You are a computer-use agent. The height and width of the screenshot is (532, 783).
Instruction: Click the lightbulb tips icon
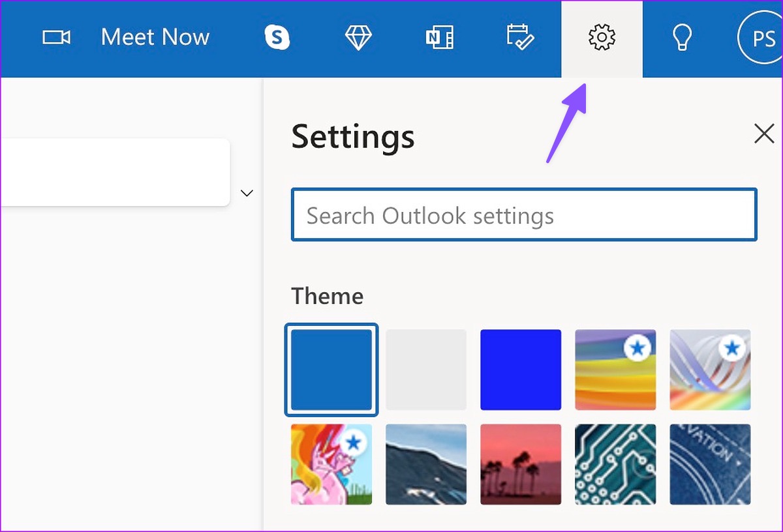(x=682, y=37)
